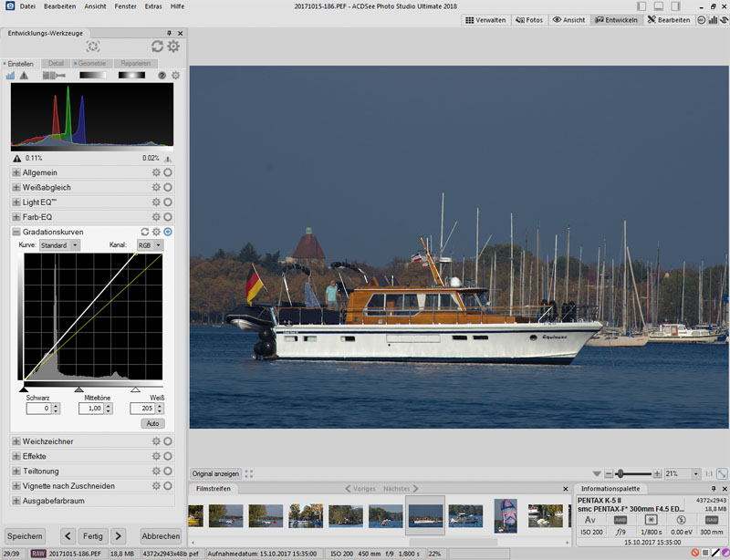Image resolution: width=730 pixels, height=560 pixels.
Task: Open settings gear for Weißabgleich
Action: (x=156, y=187)
